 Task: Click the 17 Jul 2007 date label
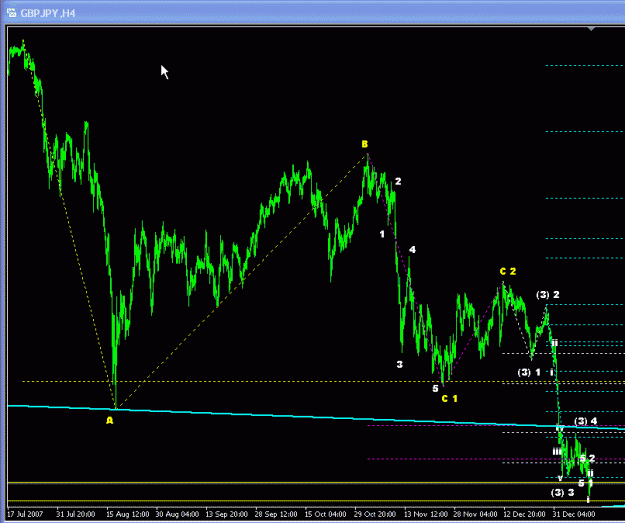point(25,514)
